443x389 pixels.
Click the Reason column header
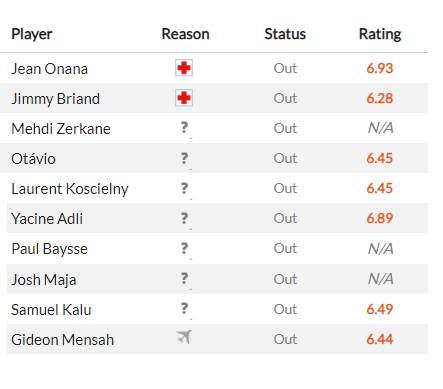(x=185, y=34)
